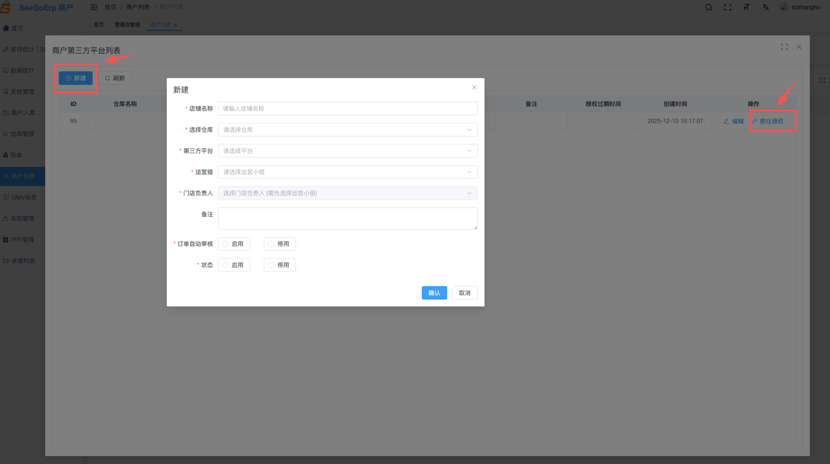
Task: Click the 确认 button
Action: point(434,293)
